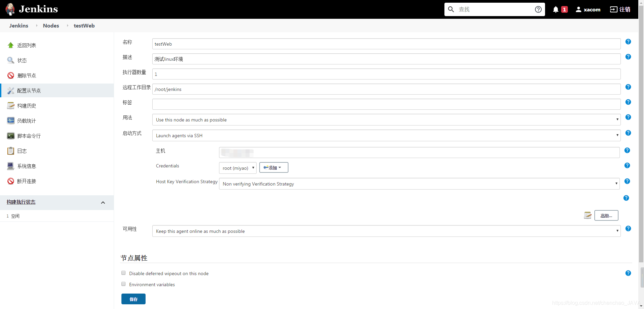This screenshot has width=644, height=309.
Task: Open the 添加 credentials dropdown button
Action: pos(274,167)
